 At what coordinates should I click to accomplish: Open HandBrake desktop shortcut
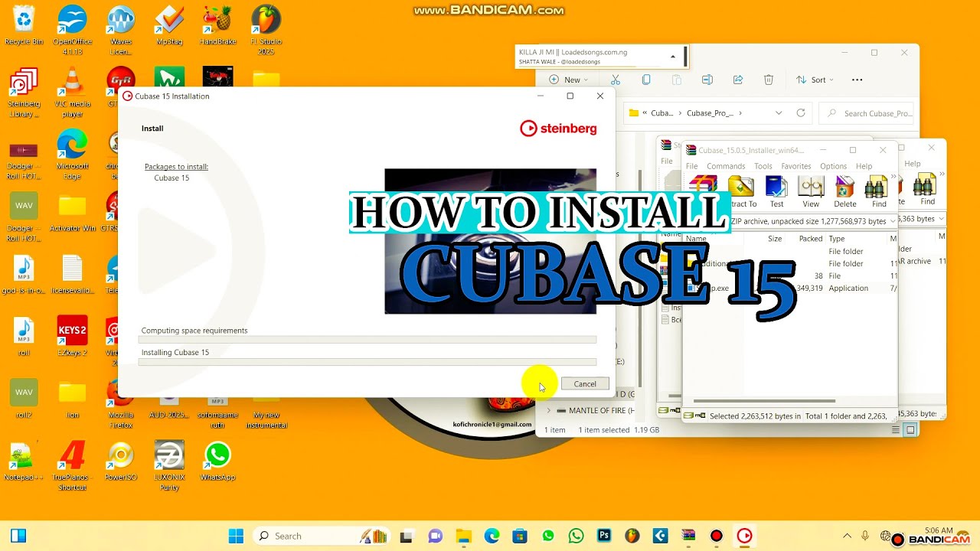(217, 25)
